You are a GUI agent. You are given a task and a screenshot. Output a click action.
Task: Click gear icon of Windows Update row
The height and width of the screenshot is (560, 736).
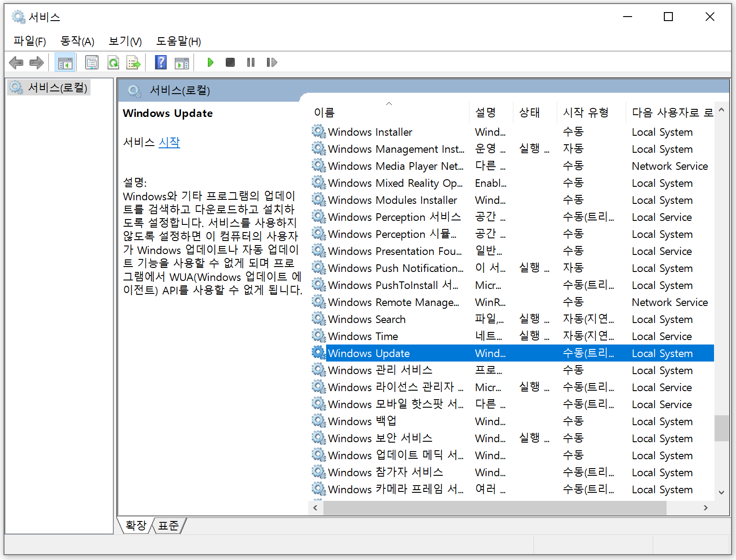coord(319,353)
